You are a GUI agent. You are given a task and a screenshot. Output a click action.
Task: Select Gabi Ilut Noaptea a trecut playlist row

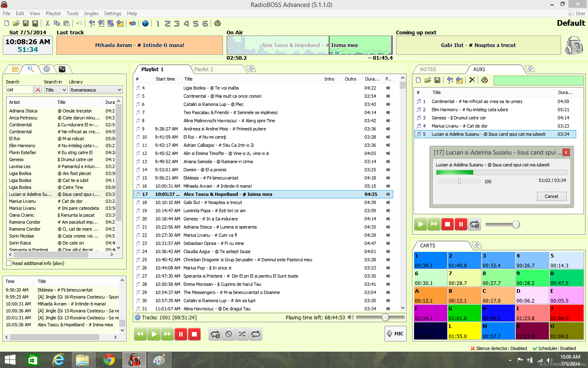coord(263,202)
